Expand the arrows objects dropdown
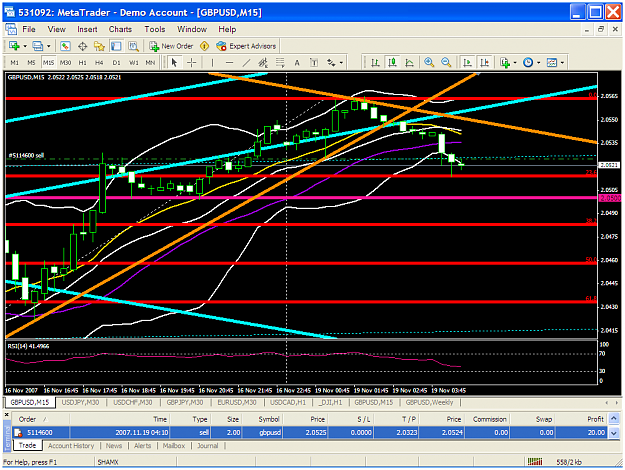 coord(342,63)
